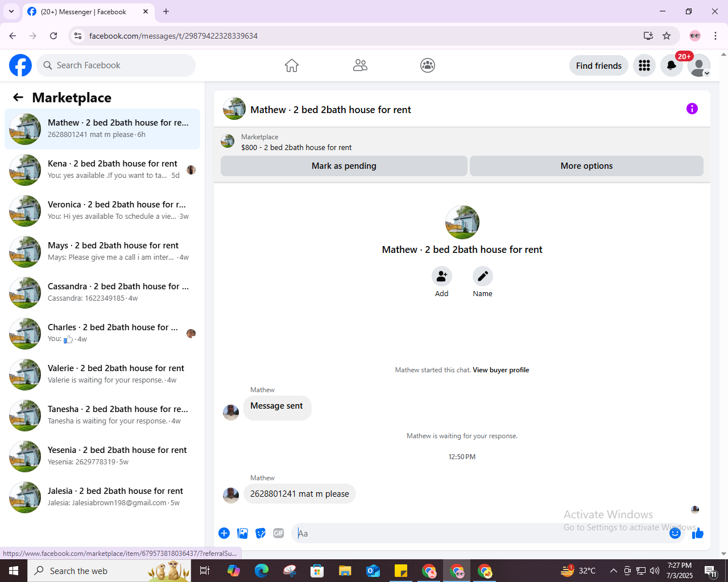Close the Messenger Facebook tab
Image resolution: width=728 pixels, height=582 pixels.
146,11
